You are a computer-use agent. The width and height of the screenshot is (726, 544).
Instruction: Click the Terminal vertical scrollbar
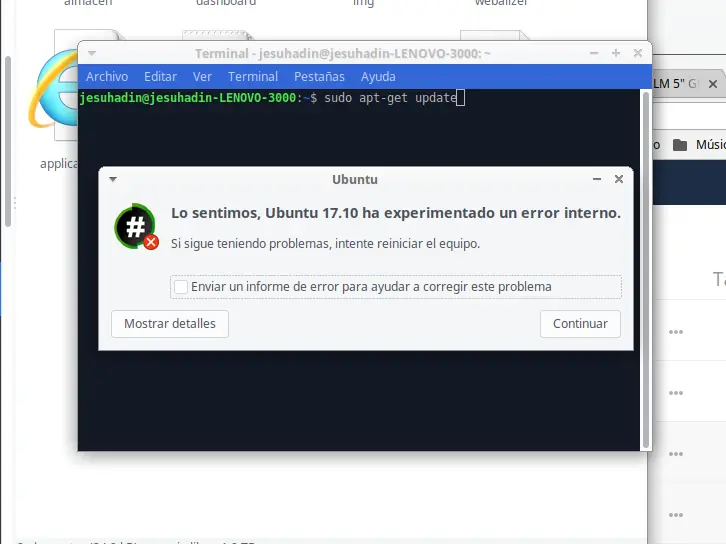[646, 270]
